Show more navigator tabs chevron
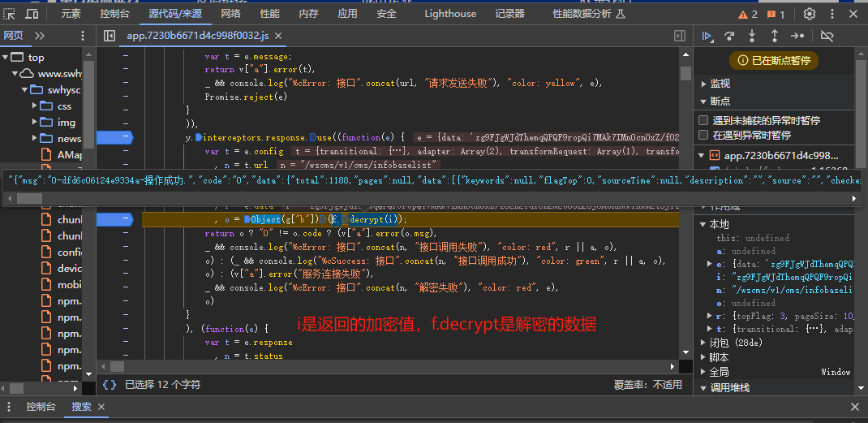This screenshot has height=423, width=868. click(39, 36)
